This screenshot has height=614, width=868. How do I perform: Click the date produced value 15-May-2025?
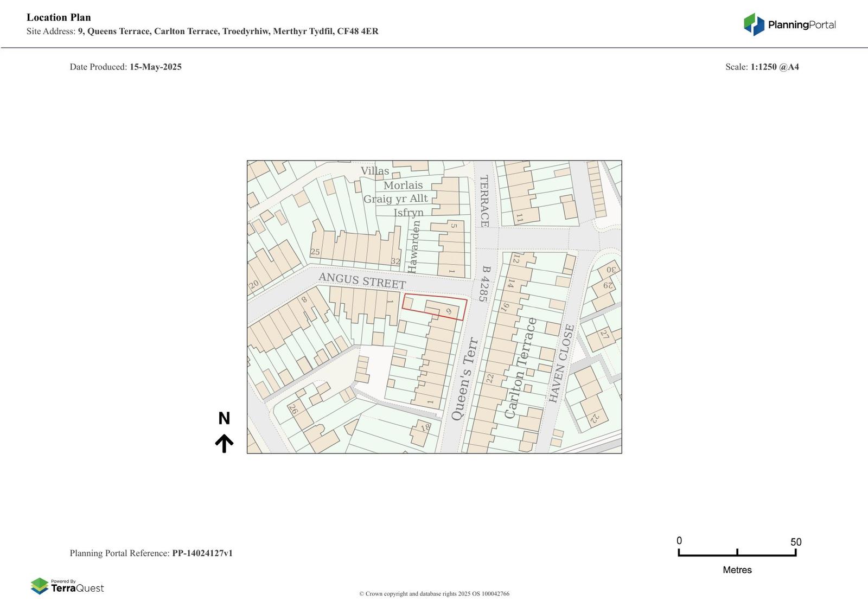tap(155, 67)
